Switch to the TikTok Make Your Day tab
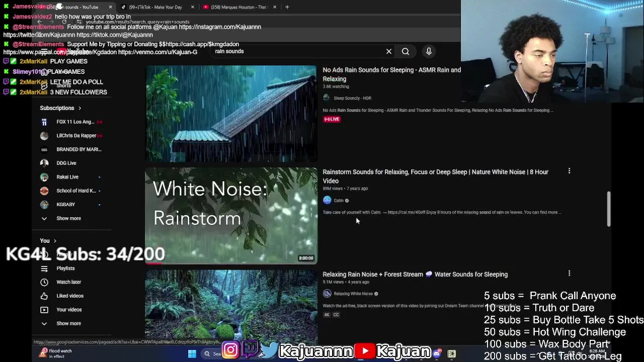Screen dimensions: 644x362 click(x=154, y=7)
